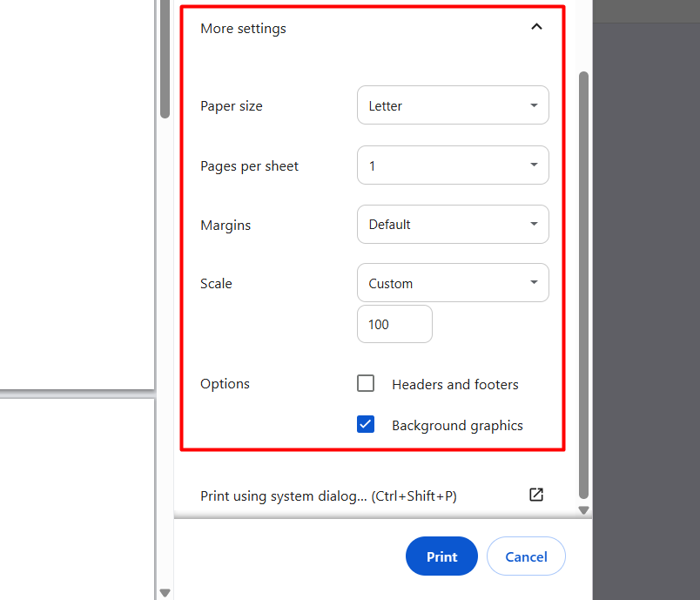Cancel the print dialog
Viewport: 700px width, 600px height.
(x=526, y=556)
